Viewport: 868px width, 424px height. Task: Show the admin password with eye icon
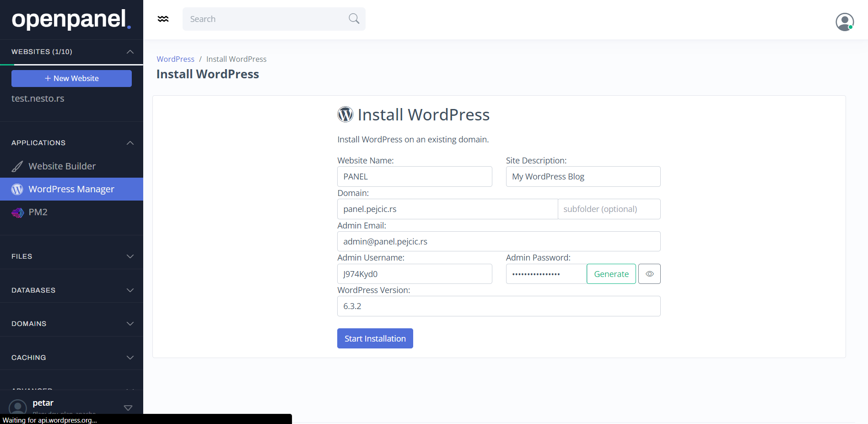coord(649,274)
